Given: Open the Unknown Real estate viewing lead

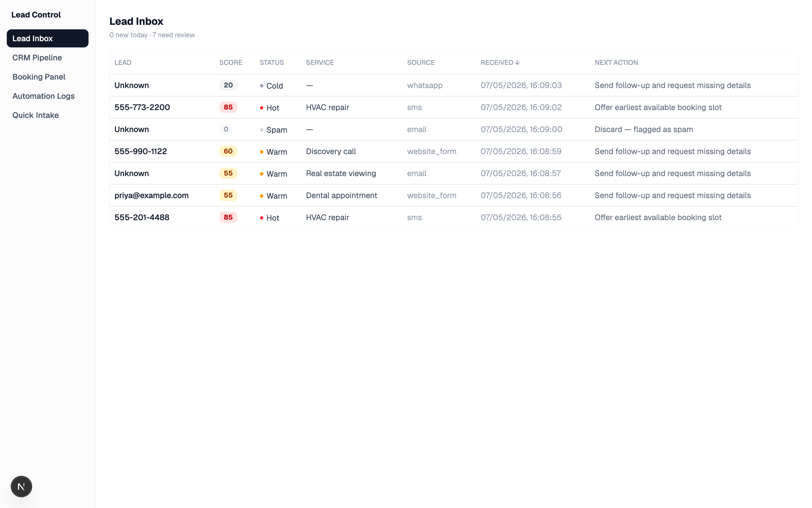Looking at the screenshot, I should click(132, 173).
